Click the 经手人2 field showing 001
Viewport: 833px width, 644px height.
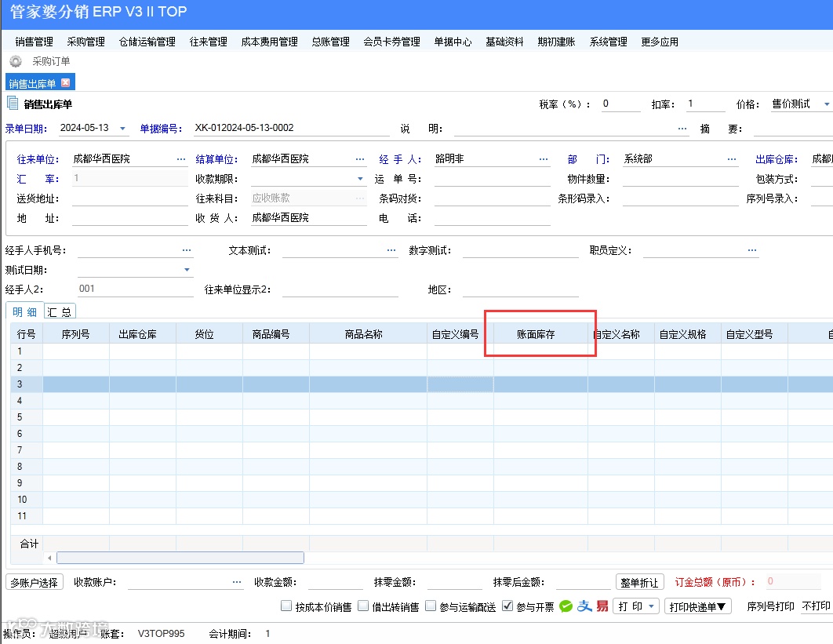tap(135, 289)
